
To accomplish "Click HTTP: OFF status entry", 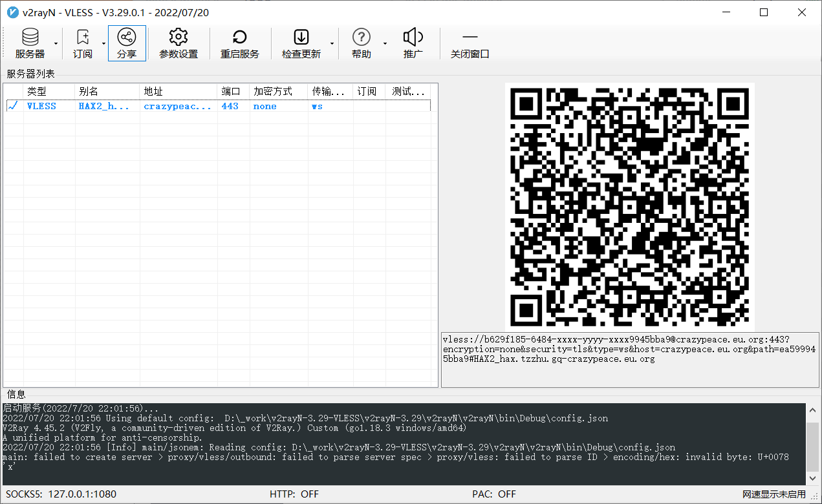I will pos(294,494).
